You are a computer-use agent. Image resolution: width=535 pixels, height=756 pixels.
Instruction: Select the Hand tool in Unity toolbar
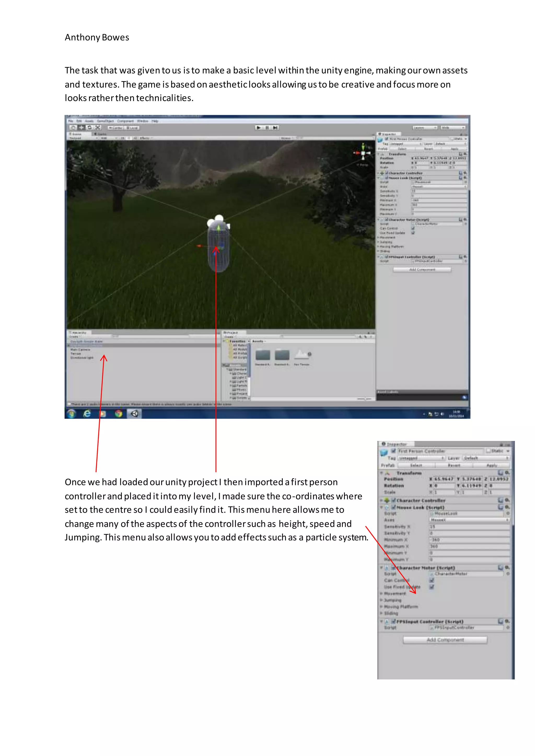(x=73, y=127)
